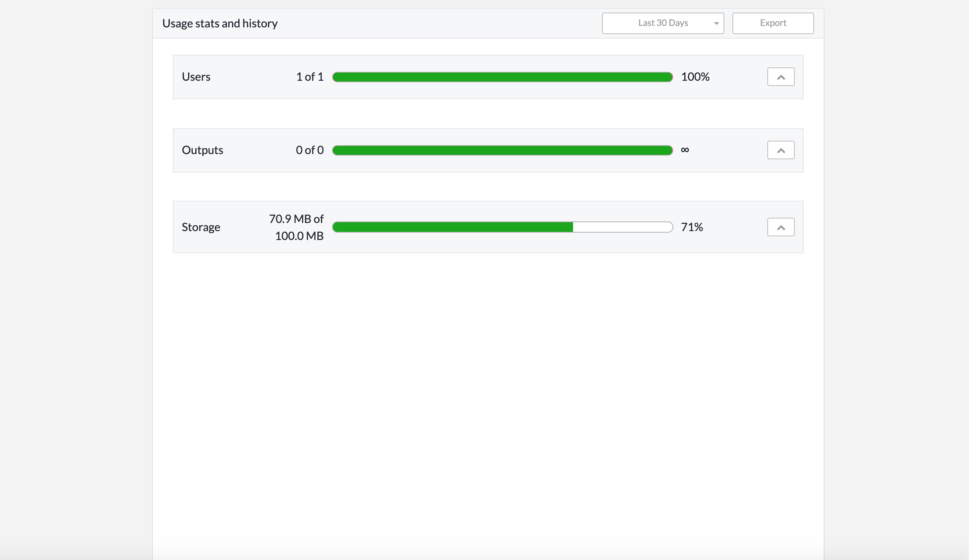The height and width of the screenshot is (560, 969).
Task: Collapse the Storage section chevron
Action: pos(781,227)
